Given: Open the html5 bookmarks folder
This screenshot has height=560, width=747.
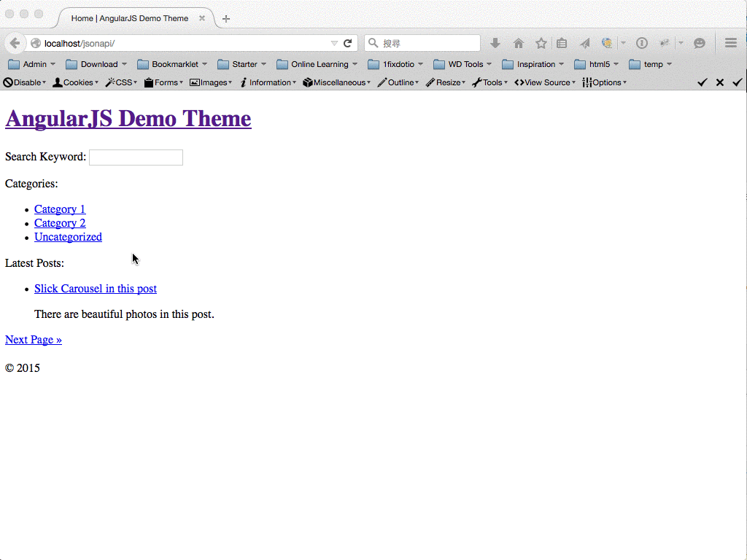Looking at the screenshot, I should pos(597,64).
